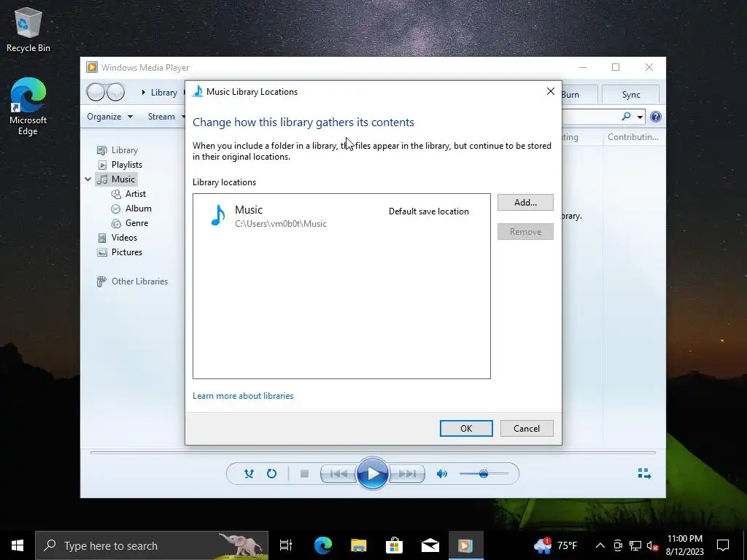The image size is (747, 560).
Task: Click the stop playback button
Action: point(304,473)
